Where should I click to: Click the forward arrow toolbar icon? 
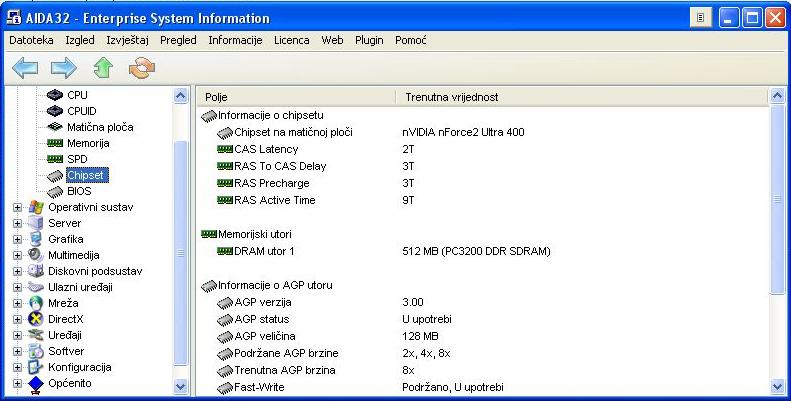click(x=64, y=67)
